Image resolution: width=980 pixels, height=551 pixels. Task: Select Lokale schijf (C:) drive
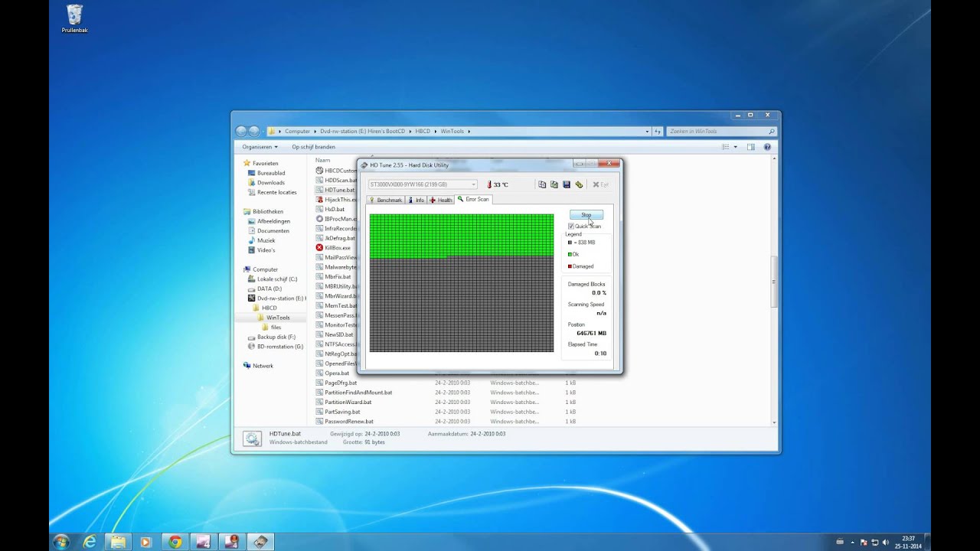(x=272, y=279)
